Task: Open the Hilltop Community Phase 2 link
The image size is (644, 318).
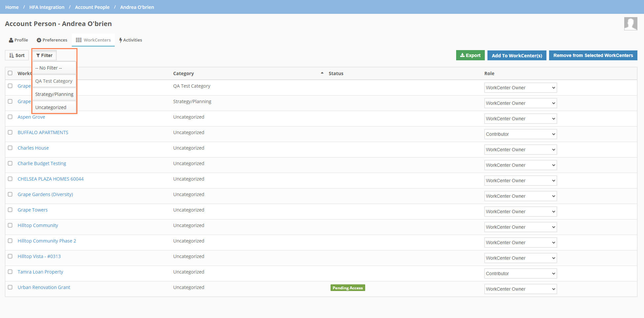Action: 47,241
